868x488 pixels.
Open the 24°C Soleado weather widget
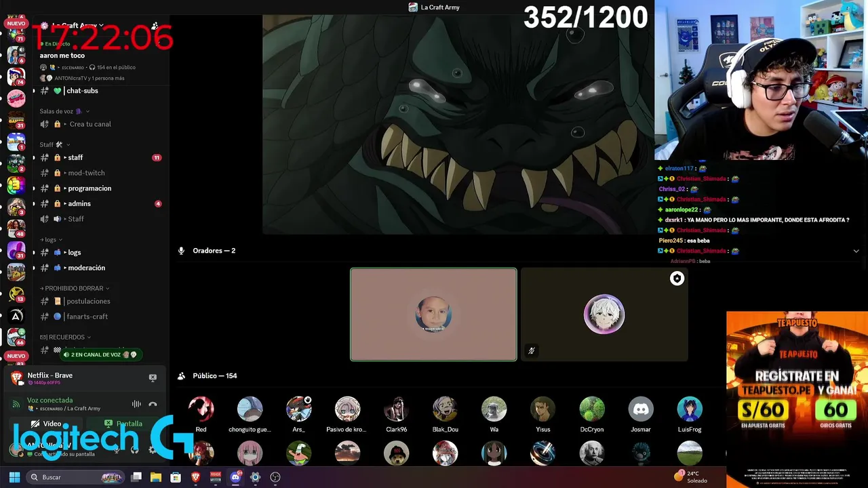[x=691, y=477]
